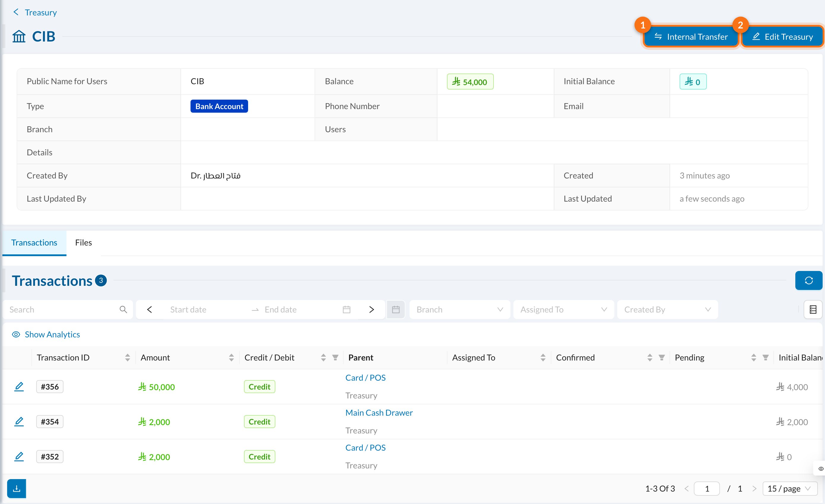Click the download export icon button
This screenshot has height=504, width=825.
tap(16, 489)
